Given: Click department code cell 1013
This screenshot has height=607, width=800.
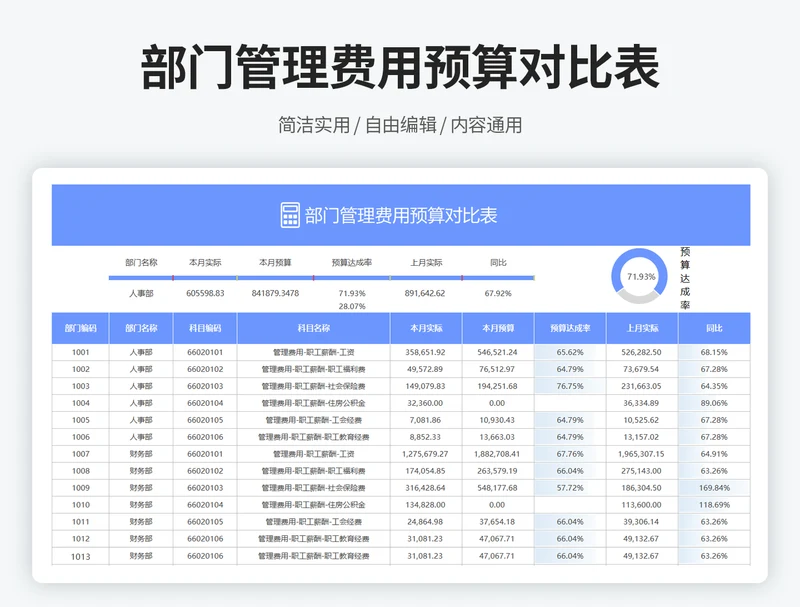Looking at the screenshot, I should click(81, 557).
